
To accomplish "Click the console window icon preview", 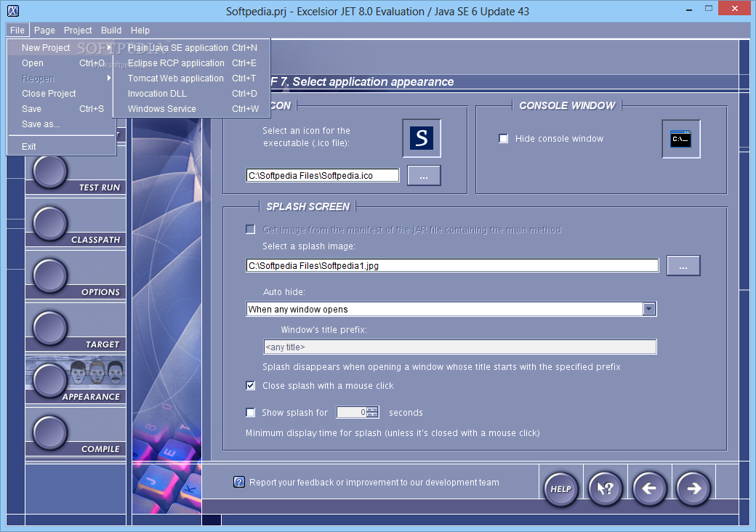I will pyautogui.click(x=681, y=139).
